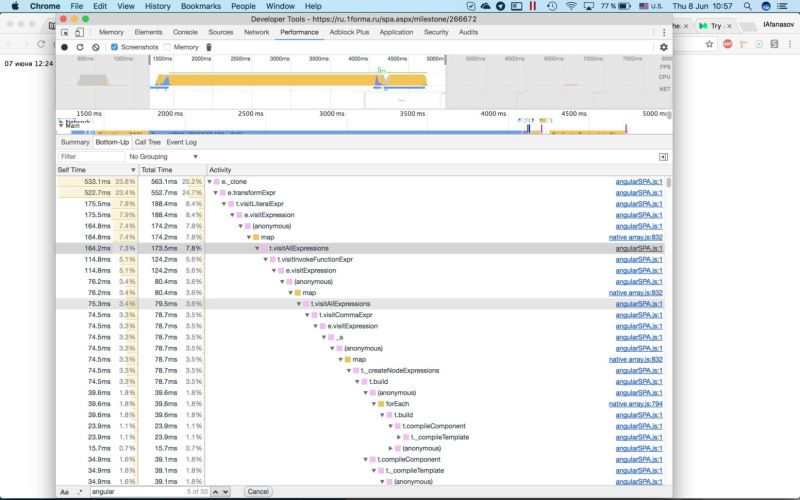Collapse e._clone row
The width and height of the screenshot is (800, 500).
pyautogui.click(x=209, y=182)
